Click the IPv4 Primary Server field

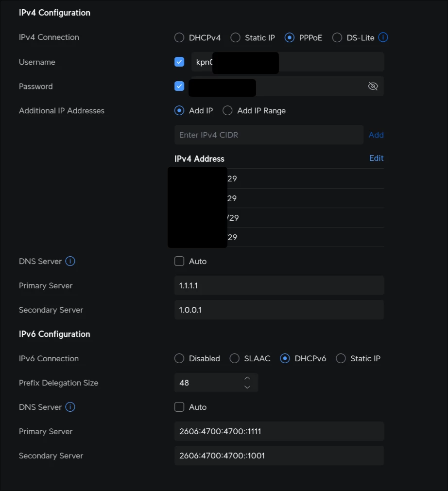pyautogui.click(x=279, y=285)
